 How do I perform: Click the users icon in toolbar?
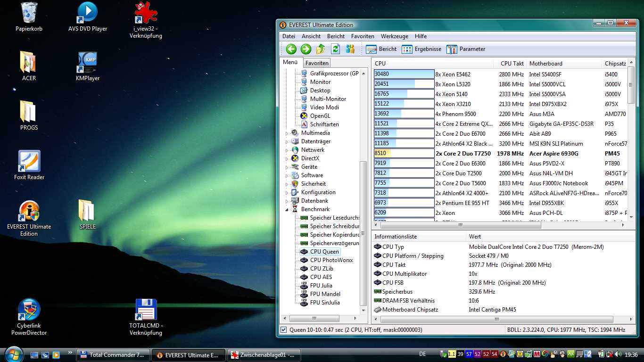350,49
